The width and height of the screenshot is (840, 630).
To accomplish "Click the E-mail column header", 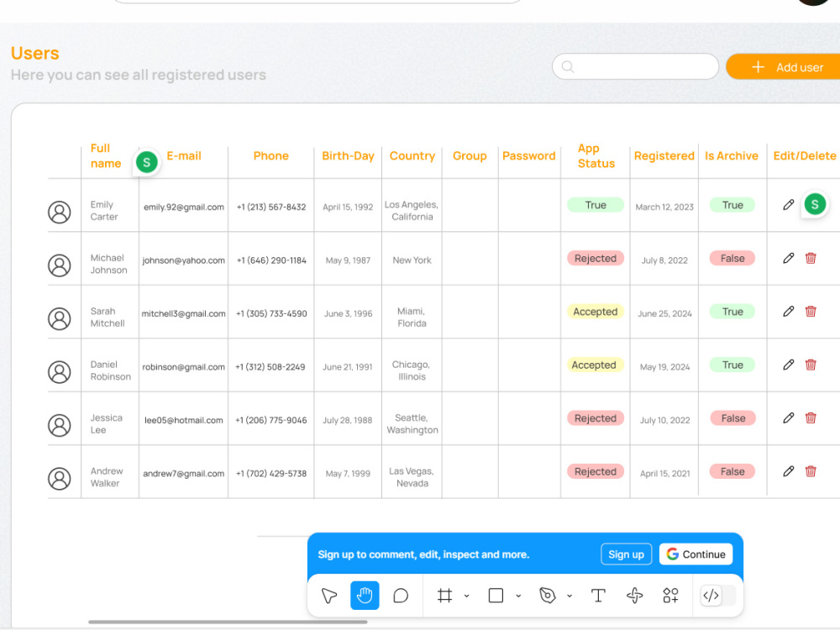I will 184,156.
